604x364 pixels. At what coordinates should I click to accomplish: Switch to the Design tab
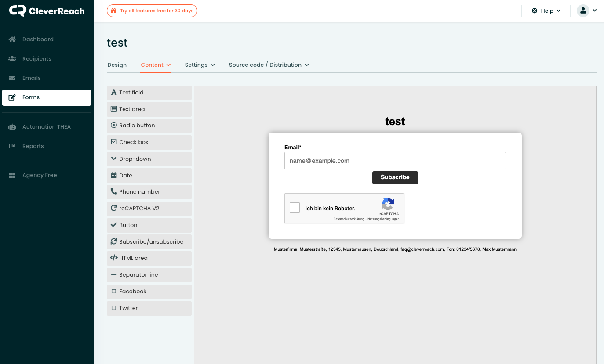(117, 65)
